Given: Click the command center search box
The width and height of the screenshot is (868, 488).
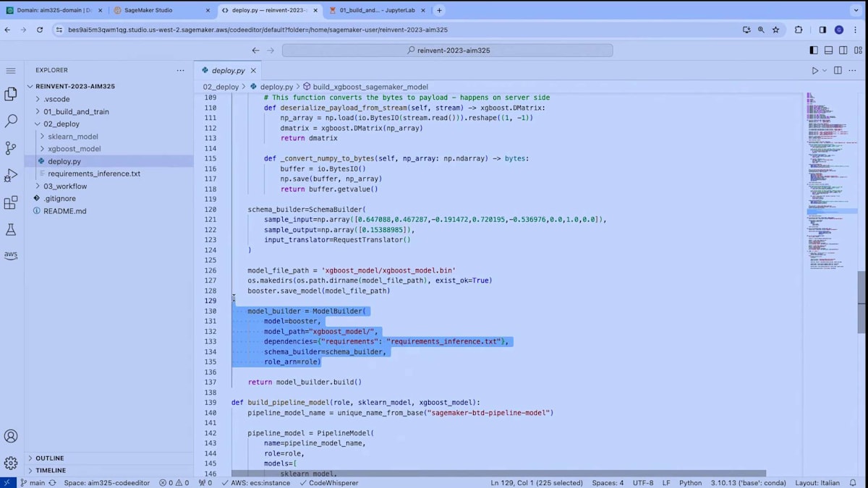Looking at the screenshot, I should pyautogui.click(x=447, y=51).
